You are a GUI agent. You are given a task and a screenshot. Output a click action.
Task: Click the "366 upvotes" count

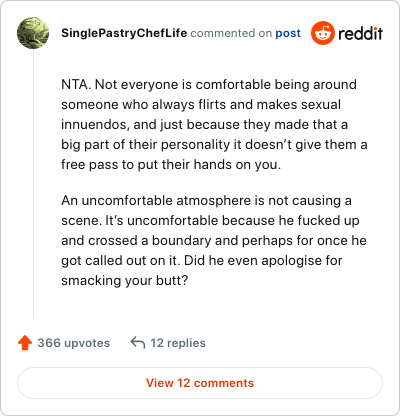[x=74, y=343]
